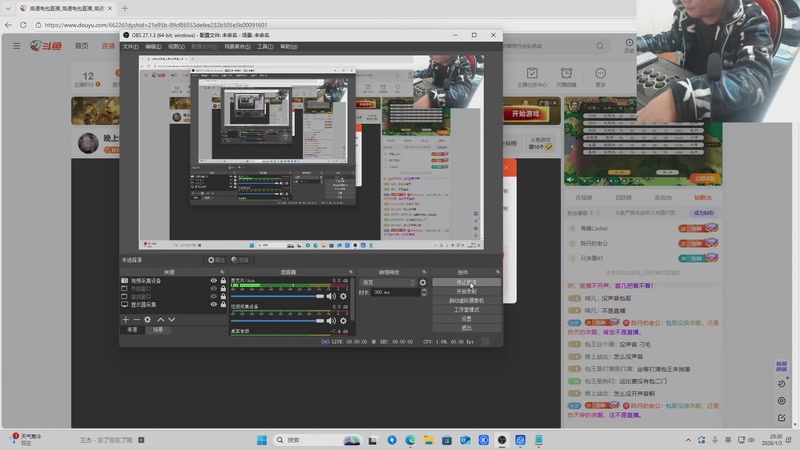Mute the 视频采集设备 audio channel

(x=331, y=321)
